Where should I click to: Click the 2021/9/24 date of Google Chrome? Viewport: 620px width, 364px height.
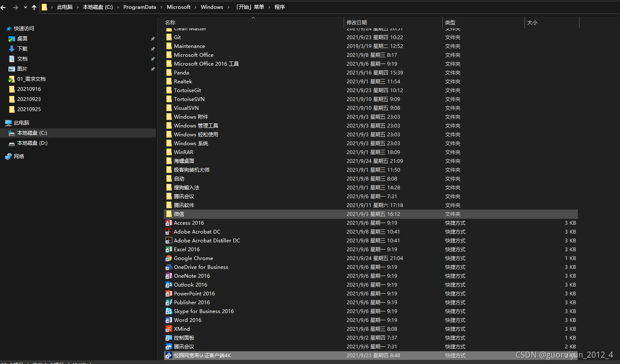coord(375,258)
